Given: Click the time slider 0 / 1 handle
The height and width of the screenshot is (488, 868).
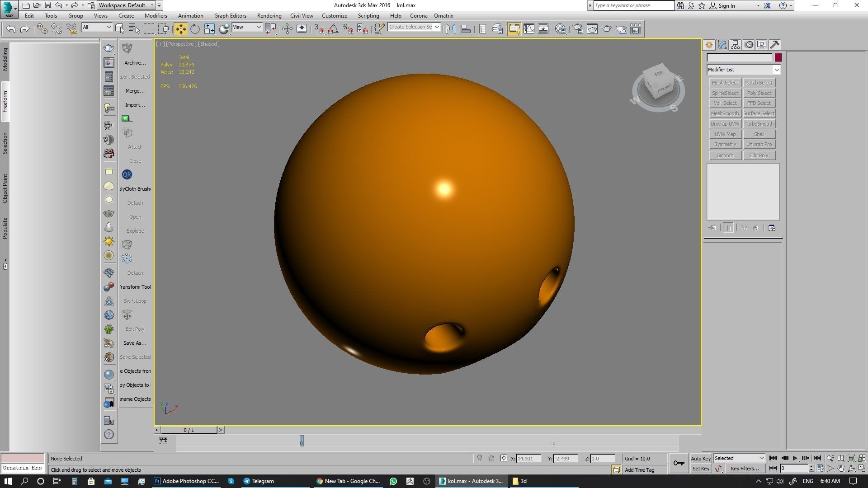Looking at the screenshot, I should tap(189, 430).
